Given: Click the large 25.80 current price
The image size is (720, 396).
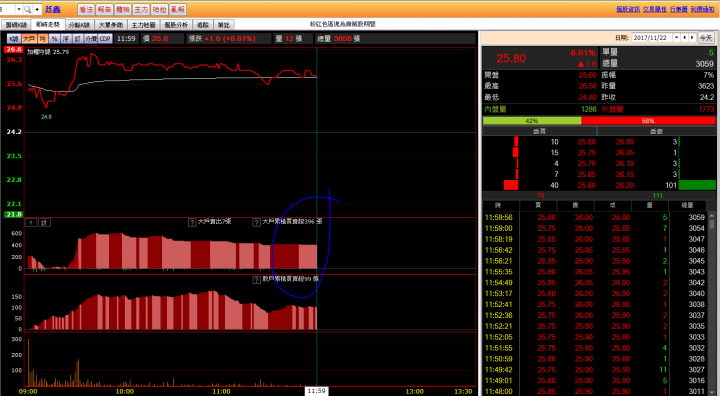Looking at the screenshot, I should [x=511, y=58].
